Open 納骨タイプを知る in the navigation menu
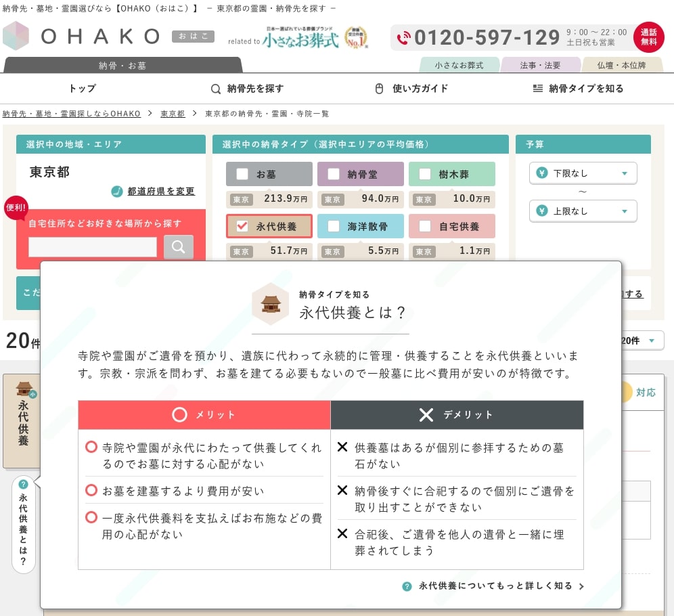The width and height of the screenshot is (674, 616). (579, 89)
